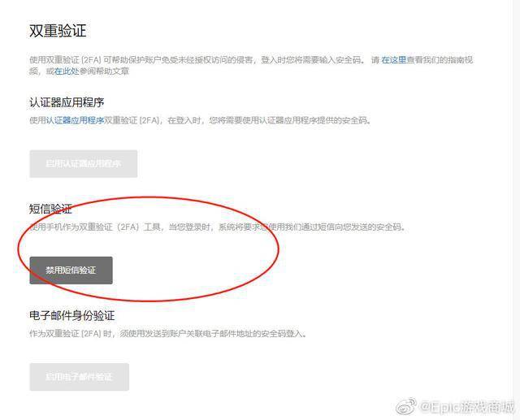Follow the blue 认证器应用程序 hyperlink
520x420 pixels.
75,120
